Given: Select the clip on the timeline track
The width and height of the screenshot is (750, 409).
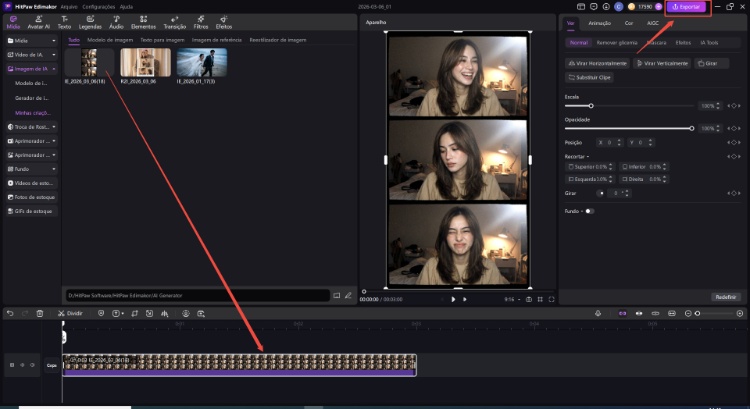Looking at the screenshot, I should (x=239, y=365).
